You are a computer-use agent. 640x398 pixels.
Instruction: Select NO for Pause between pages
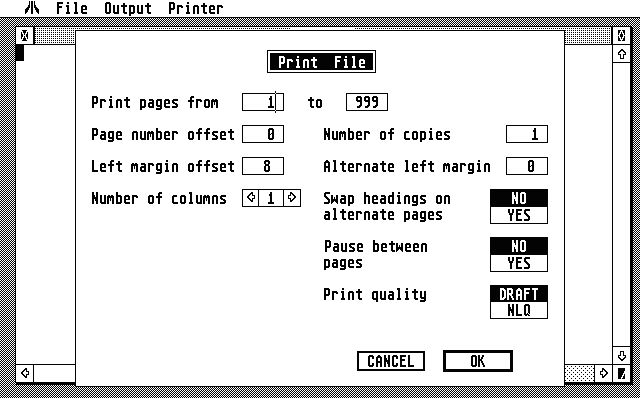(519, 246)
